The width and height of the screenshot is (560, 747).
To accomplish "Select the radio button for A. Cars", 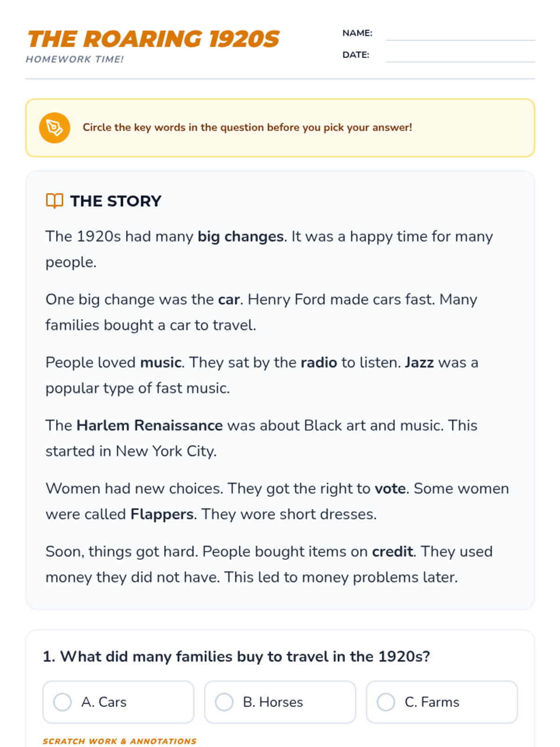I will pyautogui.click(x=63, y=702).
